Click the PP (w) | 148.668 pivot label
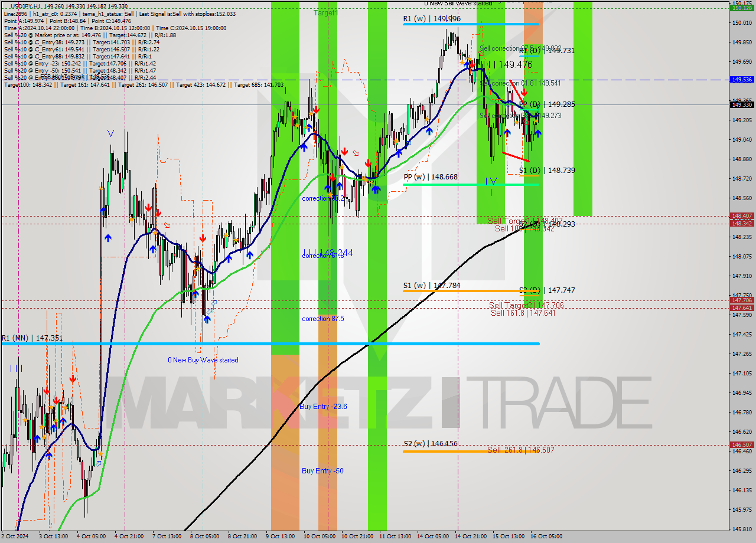This screenshot has width=756, height=543. 431,176
